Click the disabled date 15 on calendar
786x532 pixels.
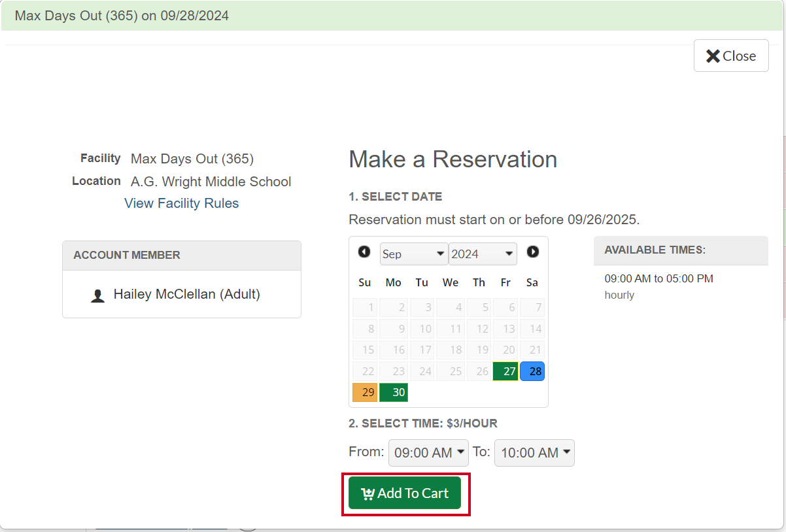tap(365, 350)
